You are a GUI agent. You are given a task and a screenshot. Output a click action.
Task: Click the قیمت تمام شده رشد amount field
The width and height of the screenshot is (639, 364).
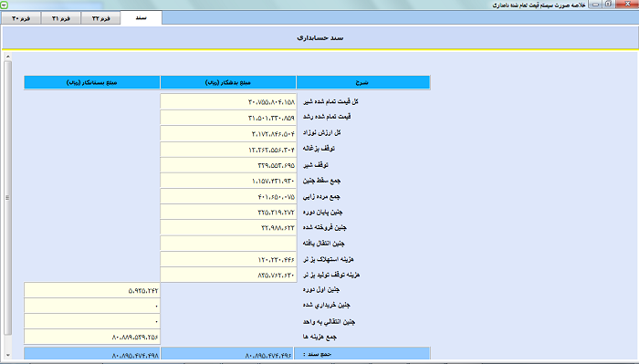[x=228, y=118]
